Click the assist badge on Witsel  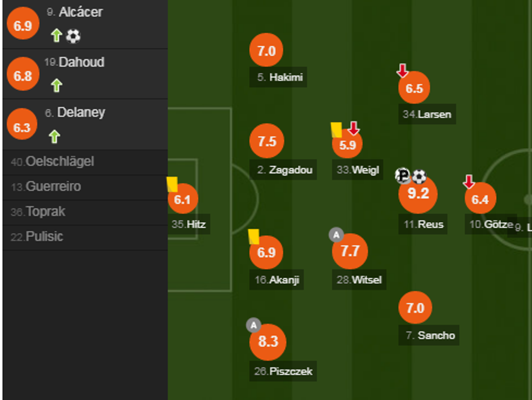(x=336, y=235)
